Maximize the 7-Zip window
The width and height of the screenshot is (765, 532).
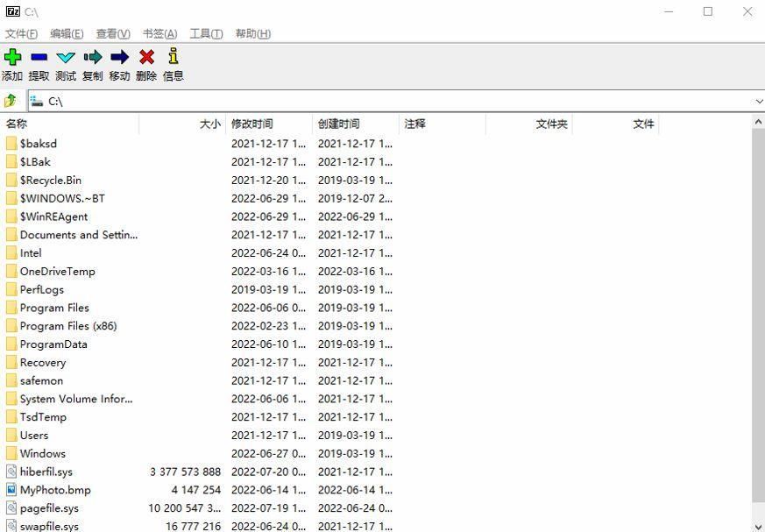708,11
